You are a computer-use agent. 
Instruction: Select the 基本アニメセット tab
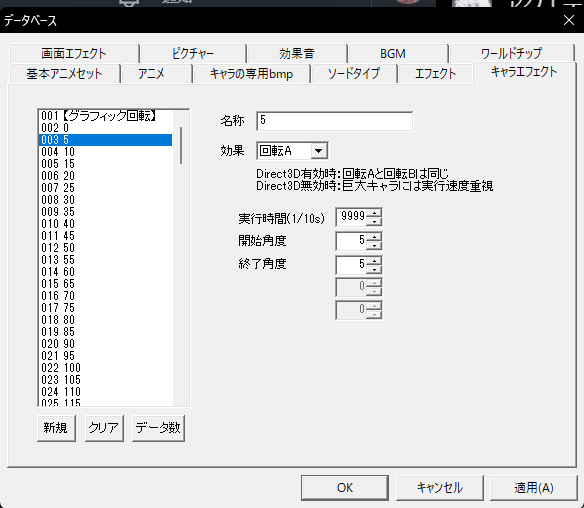pyautogui.click(x=64, y=73)
